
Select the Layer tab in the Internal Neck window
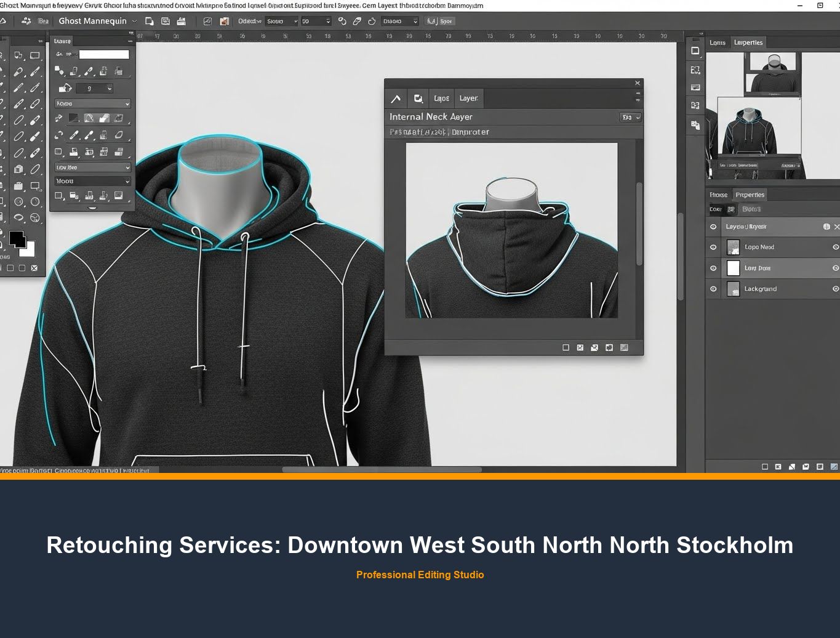click(468, 98)
